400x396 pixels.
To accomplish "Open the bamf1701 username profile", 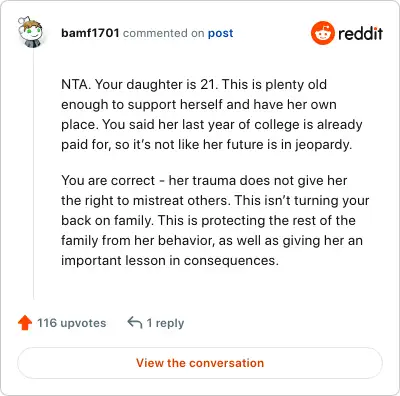I will pos(90,33).
